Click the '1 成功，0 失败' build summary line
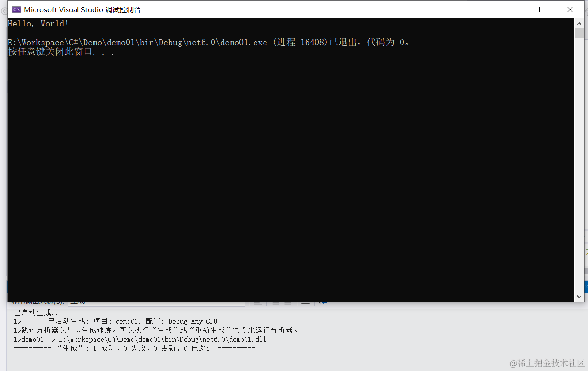The height and width of the screenshot is (371, 588). point(134,348)
